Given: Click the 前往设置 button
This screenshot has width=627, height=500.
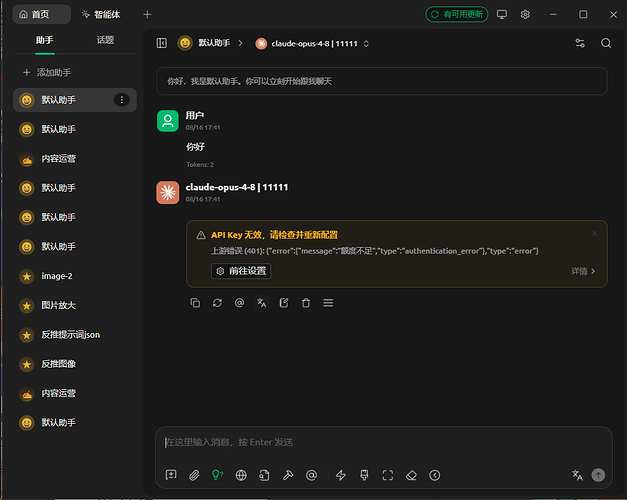Looking at the screenshot, I should [241, 271].
